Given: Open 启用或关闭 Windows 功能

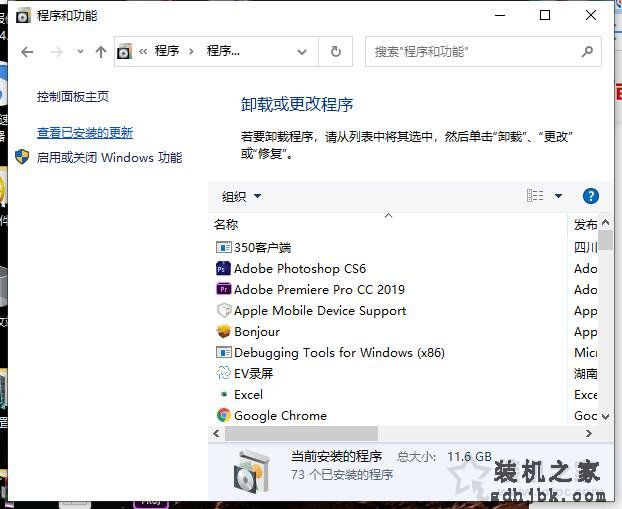Looking at the screenshot, I should point(109,158).
